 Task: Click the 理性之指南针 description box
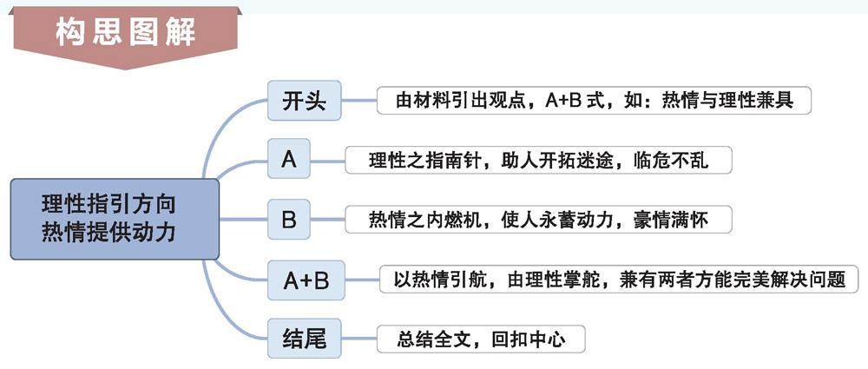[538, 160]
